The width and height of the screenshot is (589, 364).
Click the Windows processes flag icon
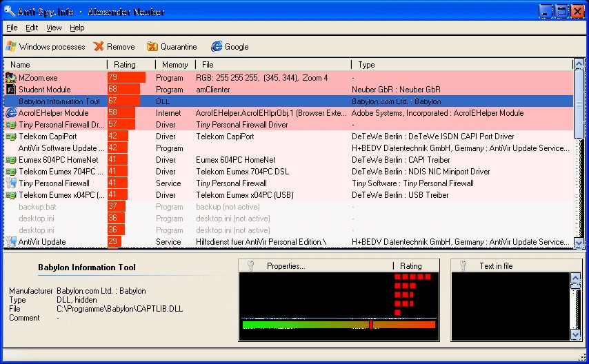coord(11,47)
